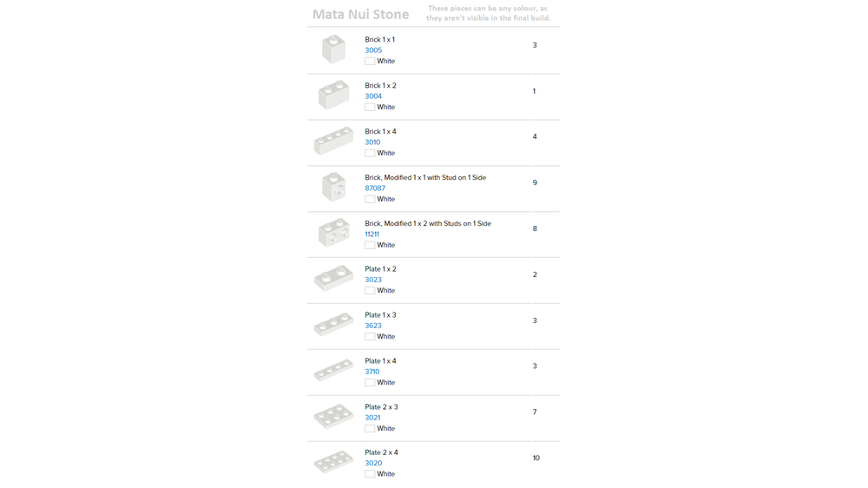Click the Plate 1 x 2 part image

(333, 279)
